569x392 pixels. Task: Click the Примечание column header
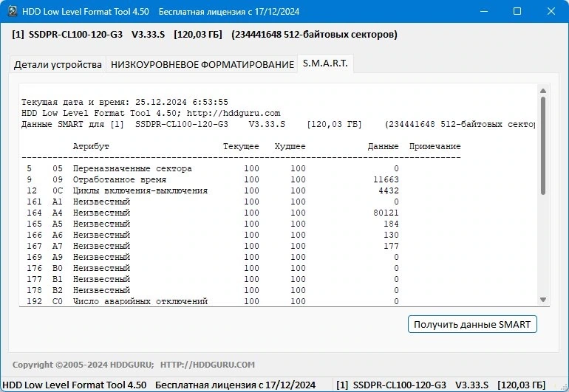point(435,146)
